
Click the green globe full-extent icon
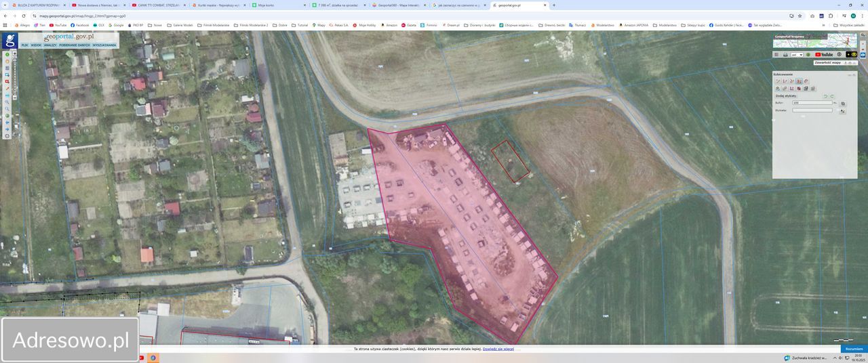tap(7, 115)
